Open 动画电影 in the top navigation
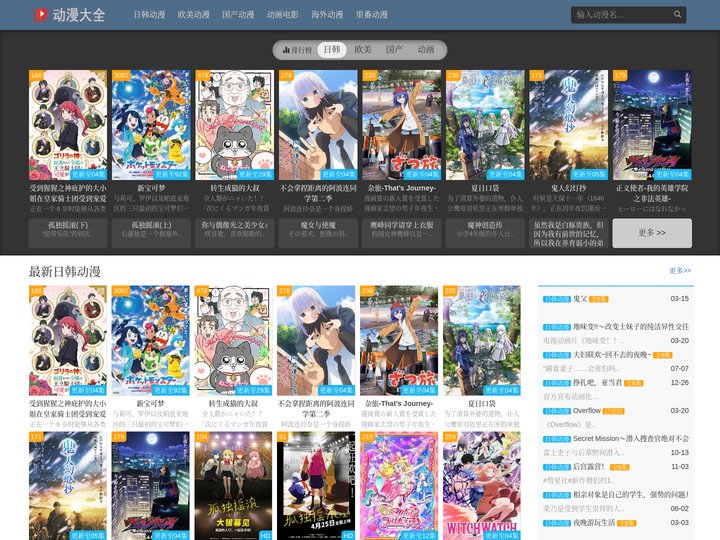720x540 pixels. point(283,15)
